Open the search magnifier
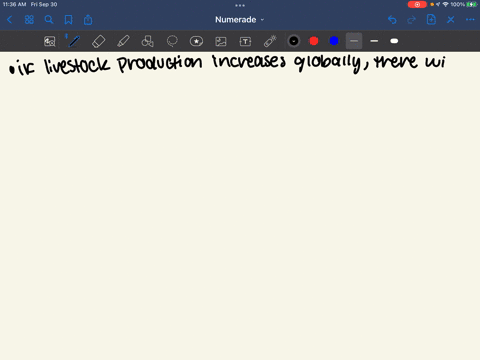 click(49, 20)
